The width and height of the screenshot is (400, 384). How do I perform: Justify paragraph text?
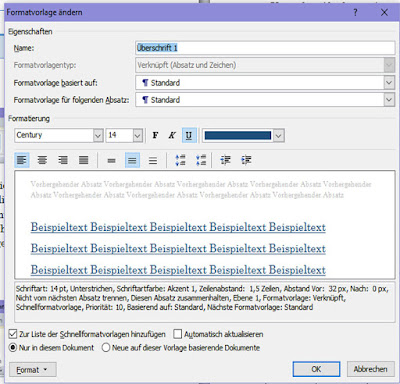[83, 160]
